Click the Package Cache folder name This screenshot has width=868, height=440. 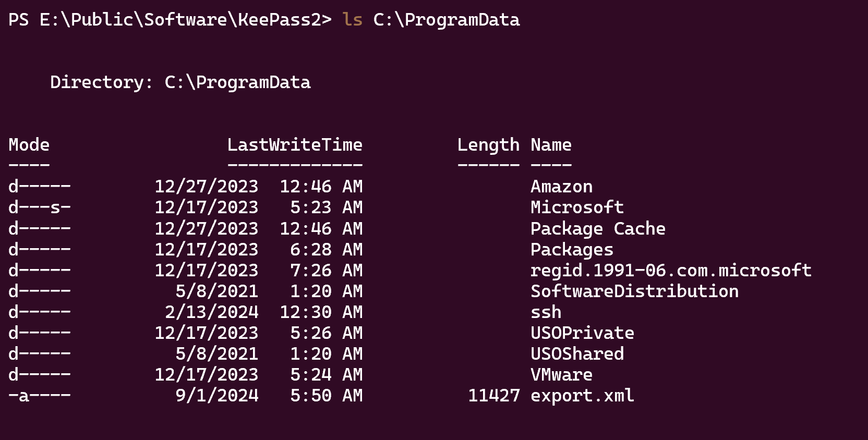pyautogui.click(x=598, y=229)
